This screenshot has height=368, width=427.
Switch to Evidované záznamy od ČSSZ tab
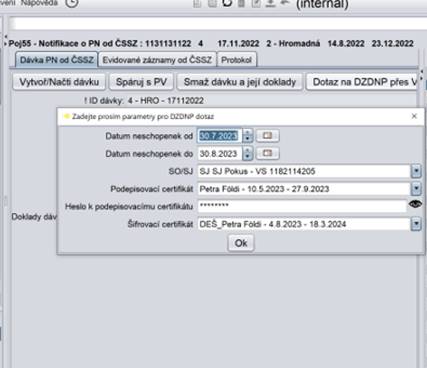tap(157, 60)
